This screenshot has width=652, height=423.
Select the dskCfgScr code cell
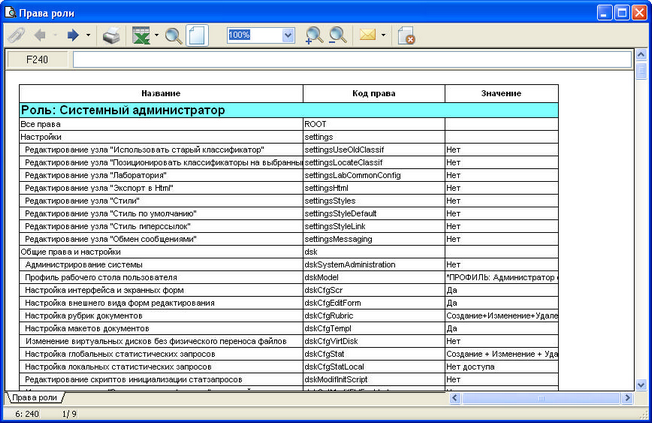pos(374,290)
